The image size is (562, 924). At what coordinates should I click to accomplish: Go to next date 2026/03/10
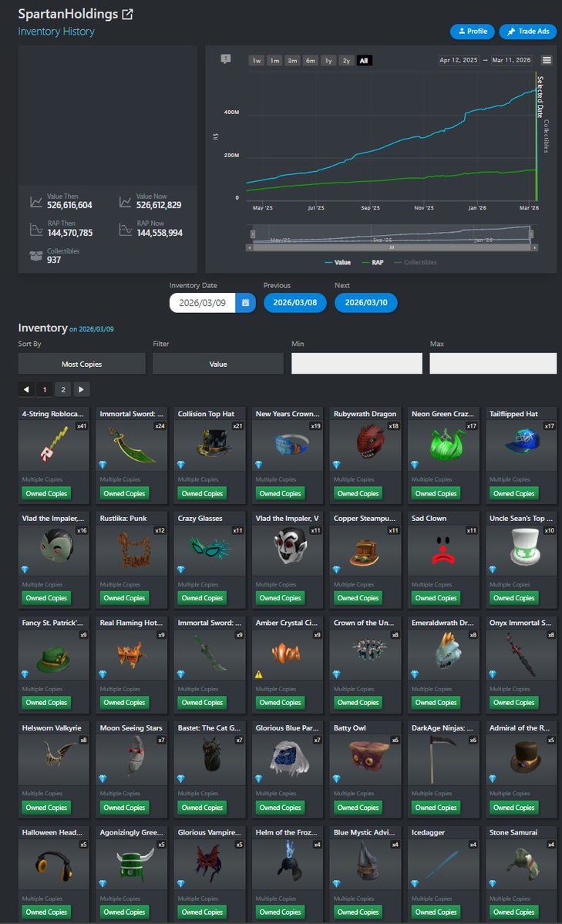point(366,303)
